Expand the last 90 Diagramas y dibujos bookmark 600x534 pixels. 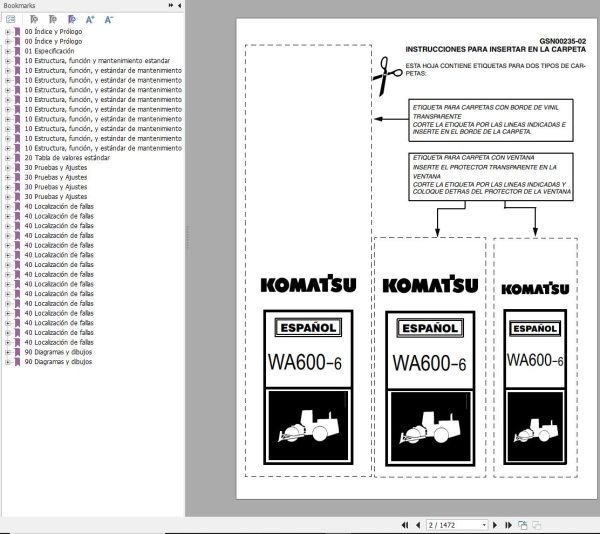pyautogui.click(x=8, y=362)
